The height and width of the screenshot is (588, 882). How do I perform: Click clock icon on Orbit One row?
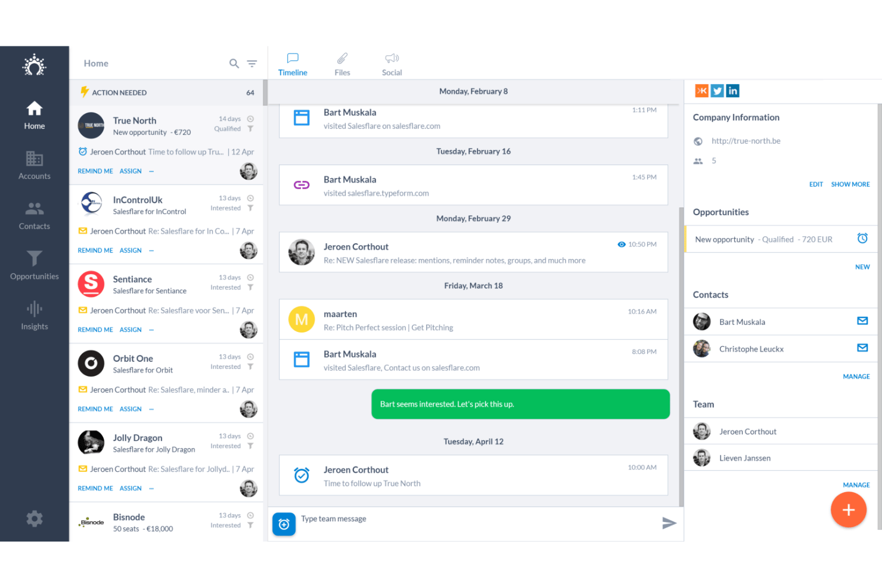[250, 357]
